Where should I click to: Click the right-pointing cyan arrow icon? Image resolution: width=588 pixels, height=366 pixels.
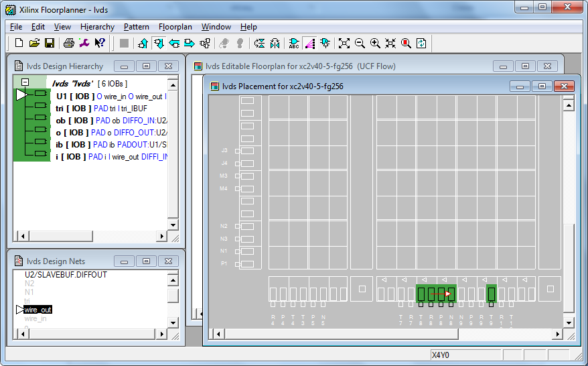point(190,43)
